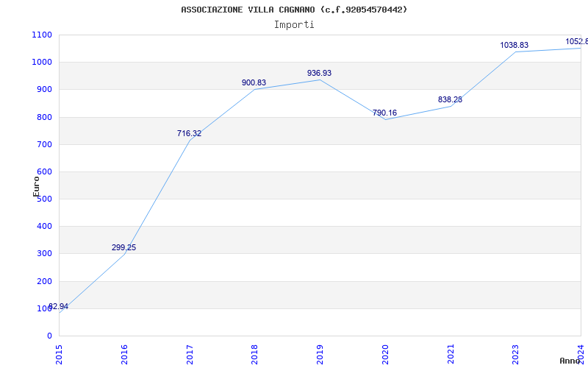Screen dimensions: 588x368
Task: Click the 600 y-axis tick label
Action: (44, 172)
